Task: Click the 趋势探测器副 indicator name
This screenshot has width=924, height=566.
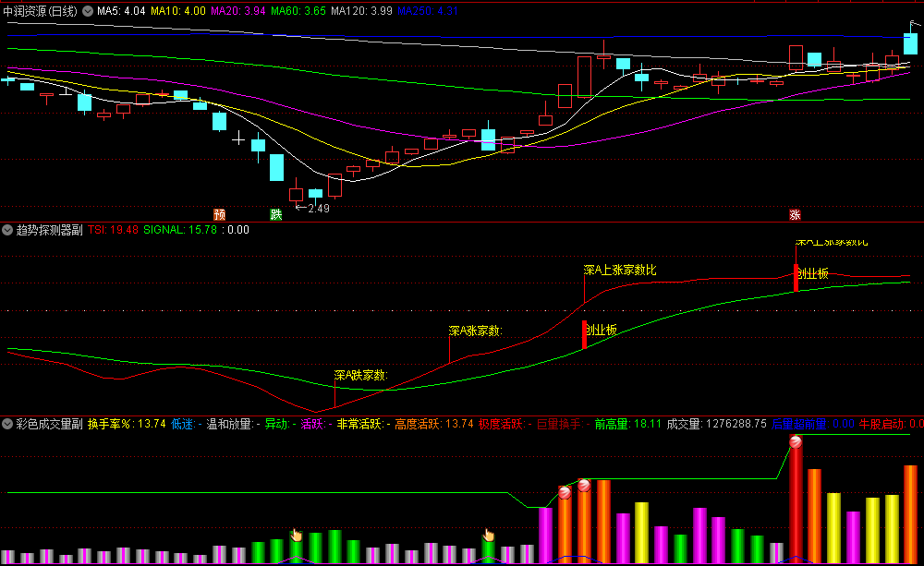Action: 50,230
